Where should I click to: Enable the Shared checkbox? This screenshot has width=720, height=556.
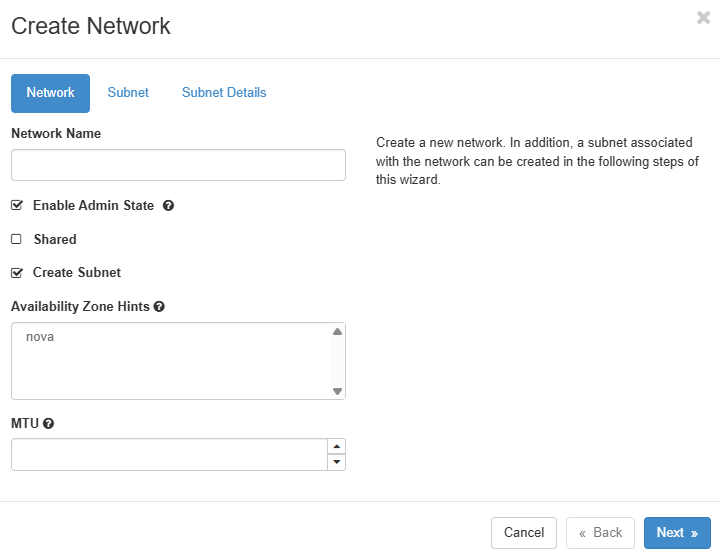tap(17, 240)
